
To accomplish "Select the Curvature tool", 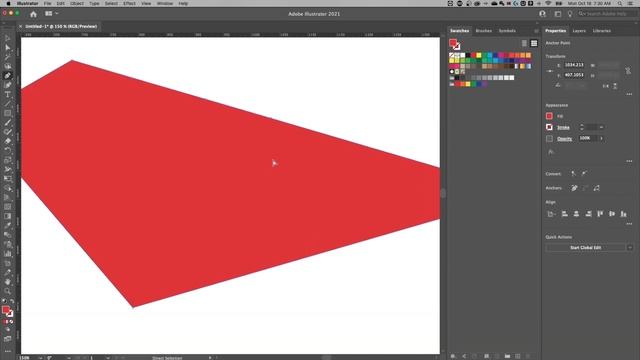I will pyautogui.click(x=7, y=85).
